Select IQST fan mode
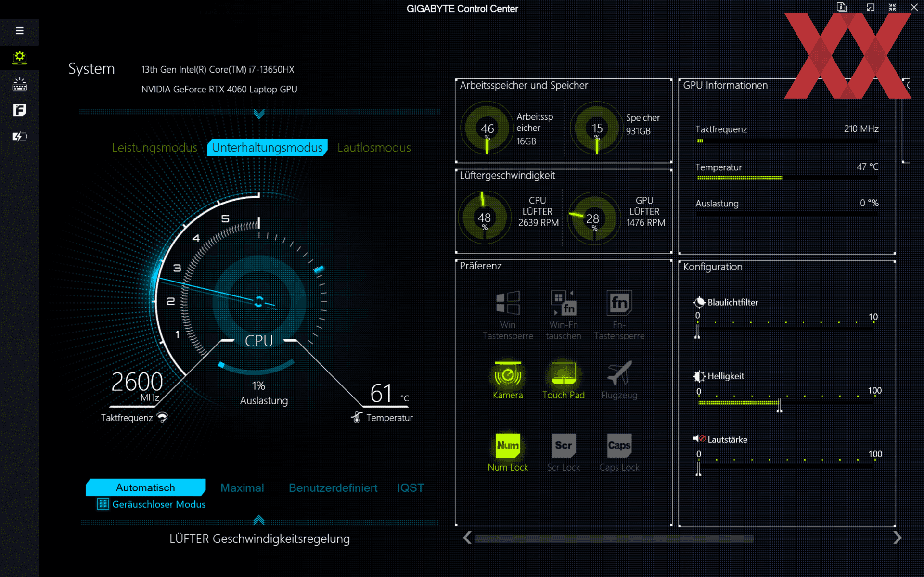 pos(411,488)
